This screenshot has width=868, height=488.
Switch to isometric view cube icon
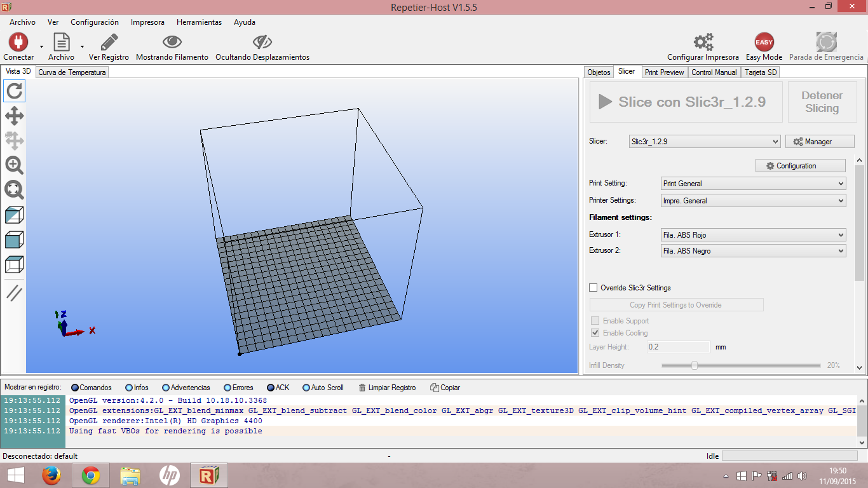click(15, 215)
